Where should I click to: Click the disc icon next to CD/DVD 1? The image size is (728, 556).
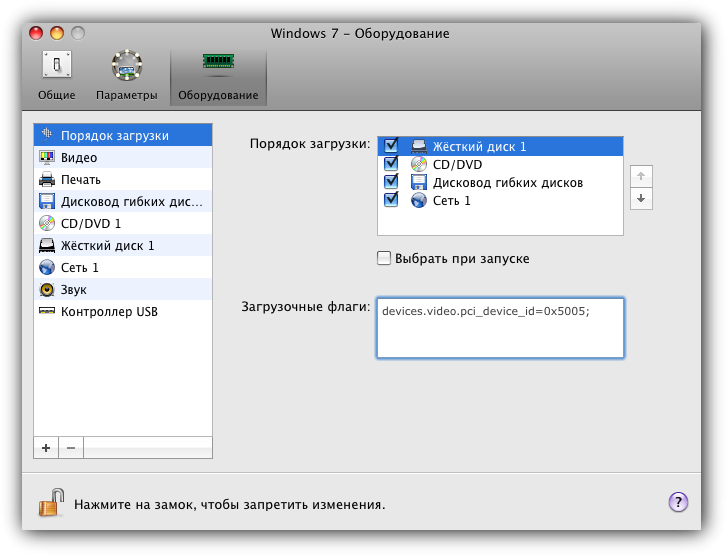point(47,223)
